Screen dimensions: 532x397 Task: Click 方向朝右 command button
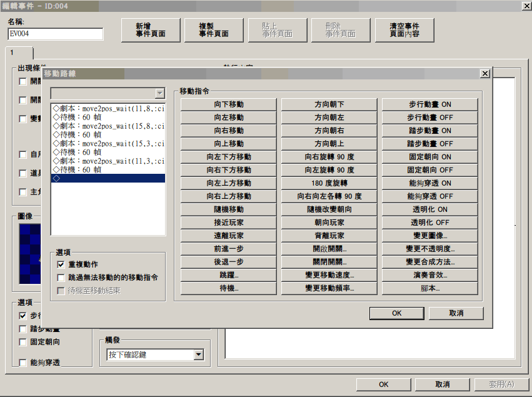tap(329, 131)
